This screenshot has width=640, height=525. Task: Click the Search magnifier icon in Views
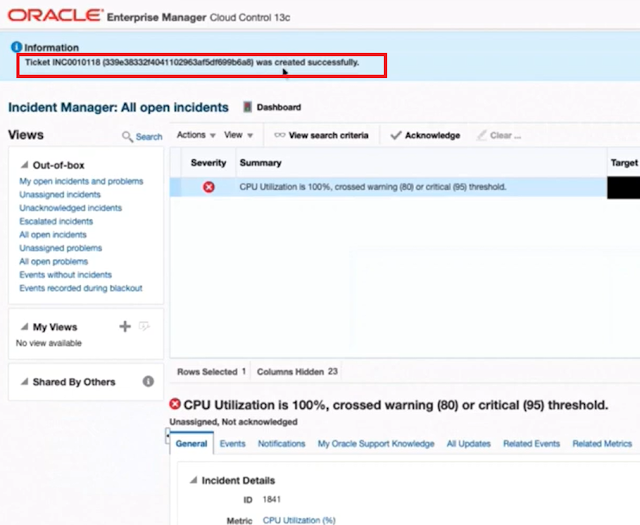[127, 136]
